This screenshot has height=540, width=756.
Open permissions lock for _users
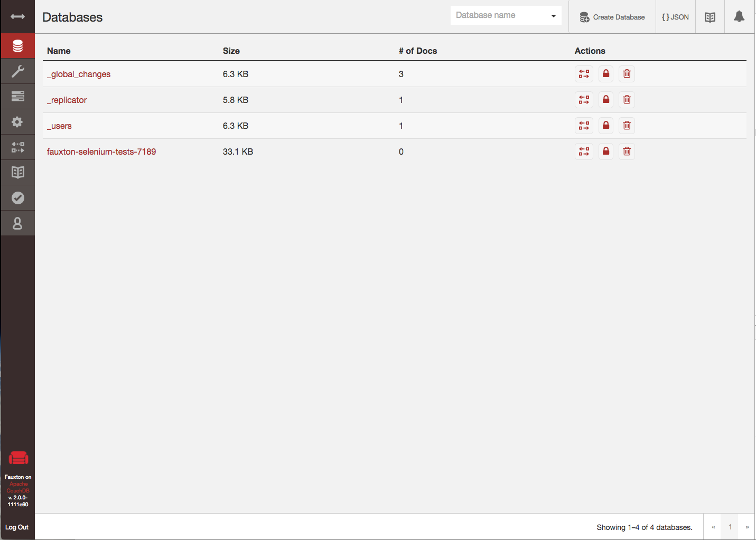coord(606,126)
